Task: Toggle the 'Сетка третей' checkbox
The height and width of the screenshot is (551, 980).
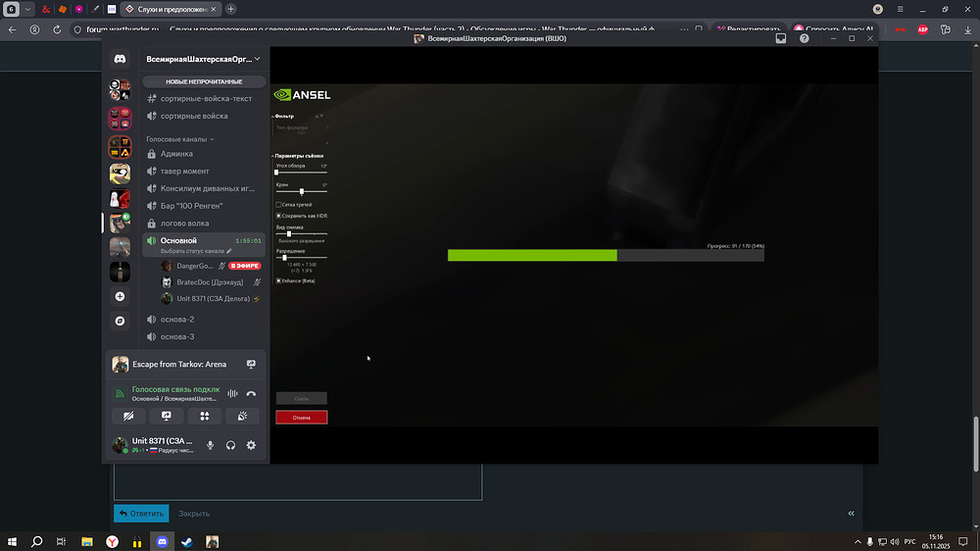Action: point(279,205)
